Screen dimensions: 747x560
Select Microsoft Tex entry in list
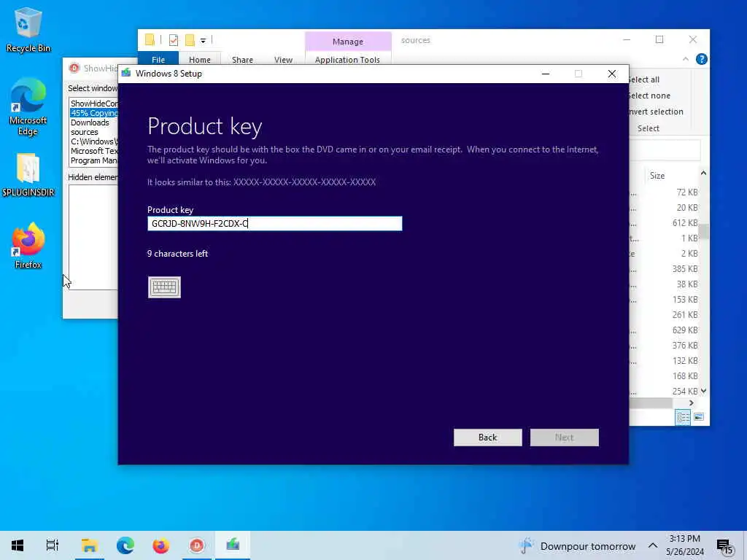94,151
